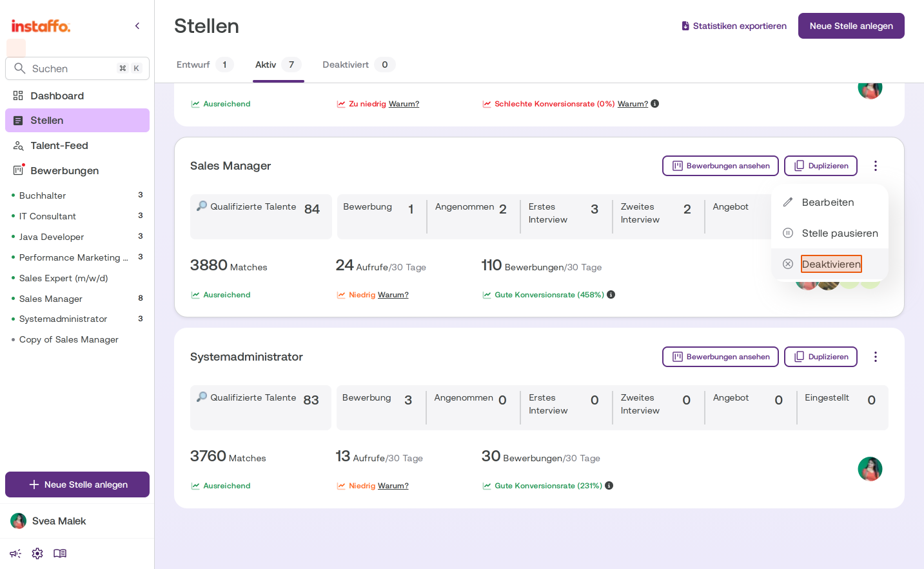Collapse the sidebar with the chevron arrow
The image size is (924, 569).
tap(137, 26)
